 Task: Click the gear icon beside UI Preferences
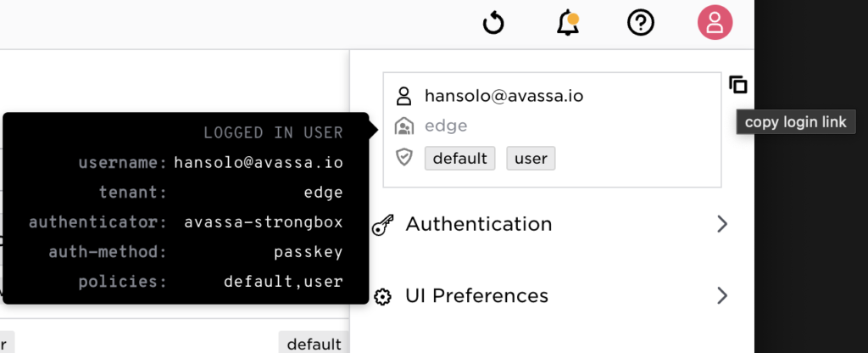(382, 296)
